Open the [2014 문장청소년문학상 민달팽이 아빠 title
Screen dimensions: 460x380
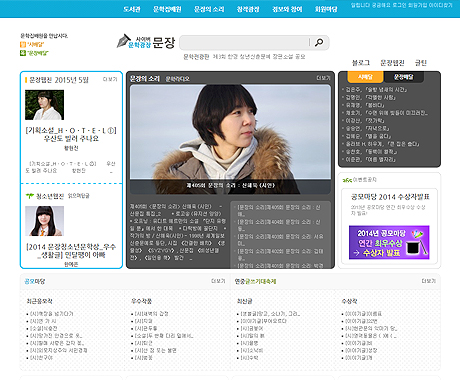click(x=71, y=251)
